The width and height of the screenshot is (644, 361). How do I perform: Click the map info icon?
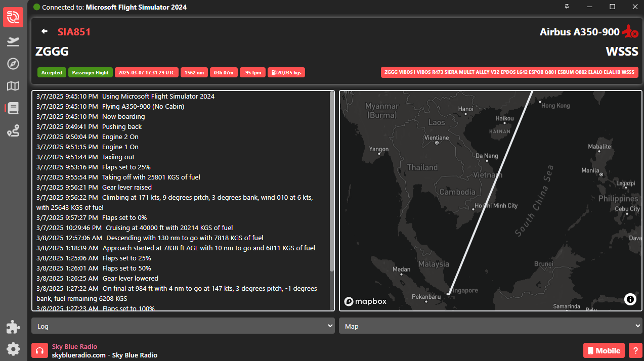click(x=630, y=299)
